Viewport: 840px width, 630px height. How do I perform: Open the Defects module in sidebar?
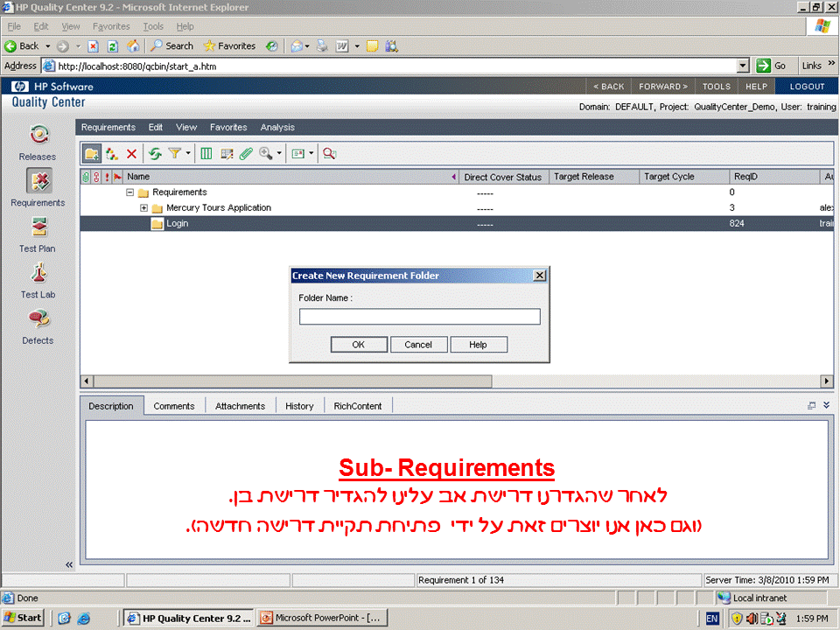point(38,325)
